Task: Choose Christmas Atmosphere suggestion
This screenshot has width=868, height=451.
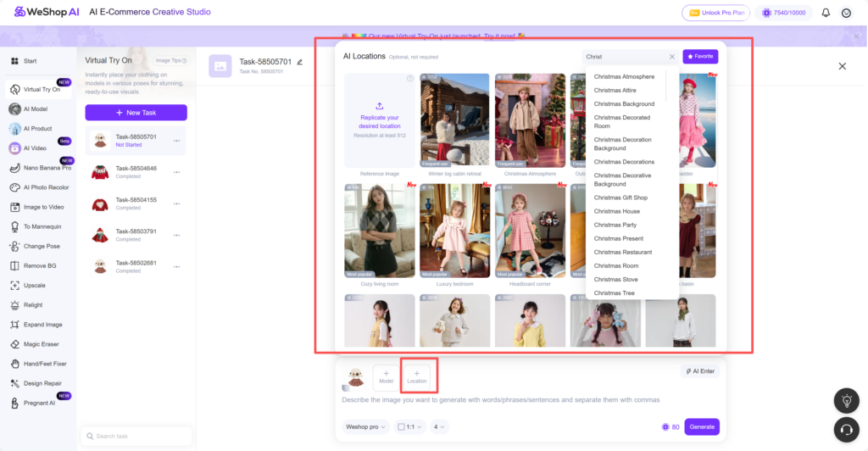Action: [624, 77]
